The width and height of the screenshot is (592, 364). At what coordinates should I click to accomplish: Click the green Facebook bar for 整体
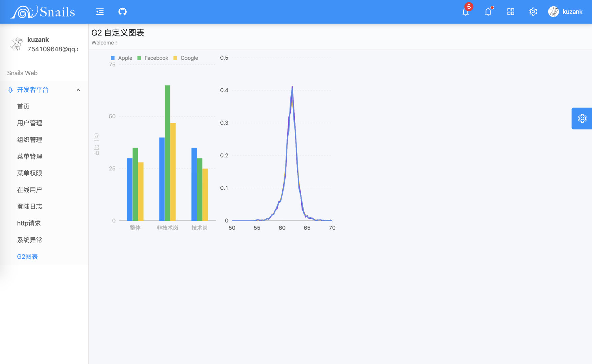point(135,184)
